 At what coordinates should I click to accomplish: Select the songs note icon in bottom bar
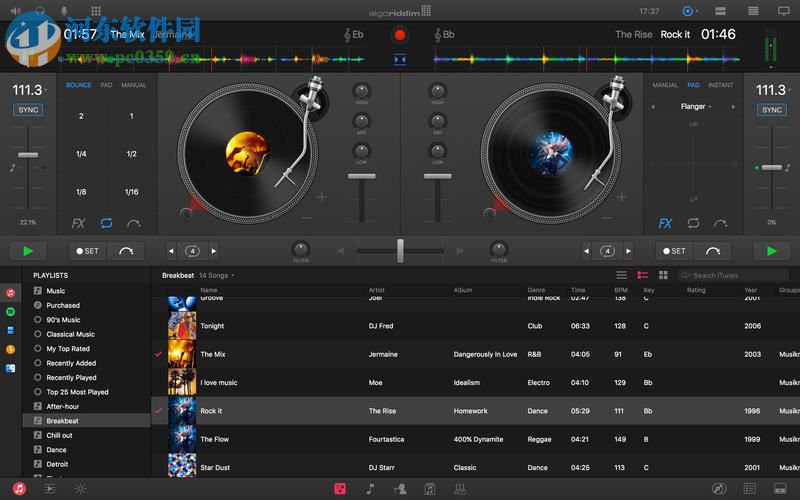pos(370,489)
